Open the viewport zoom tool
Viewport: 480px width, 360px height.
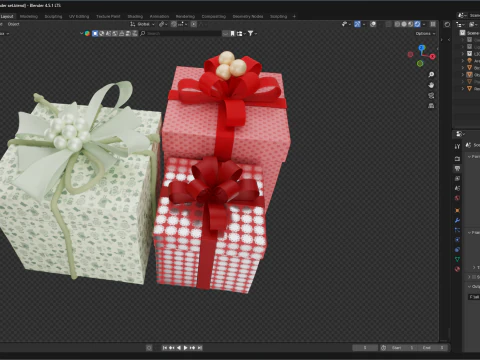(x=431, y=74)
